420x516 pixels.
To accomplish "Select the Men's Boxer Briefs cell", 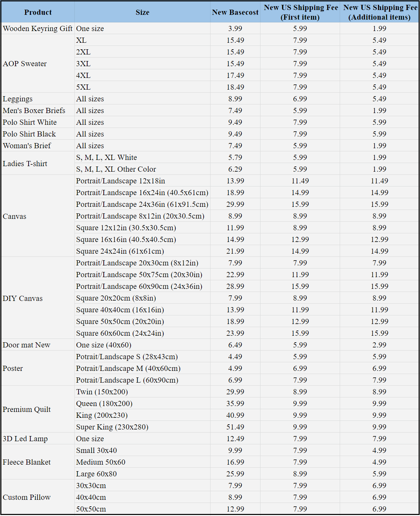I will (x=34, y=111).
